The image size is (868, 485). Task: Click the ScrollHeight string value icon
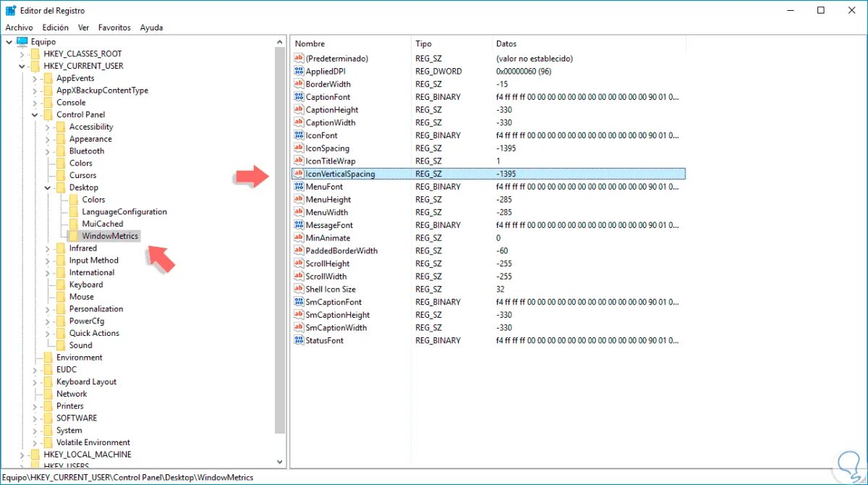(x=299, y=263)
